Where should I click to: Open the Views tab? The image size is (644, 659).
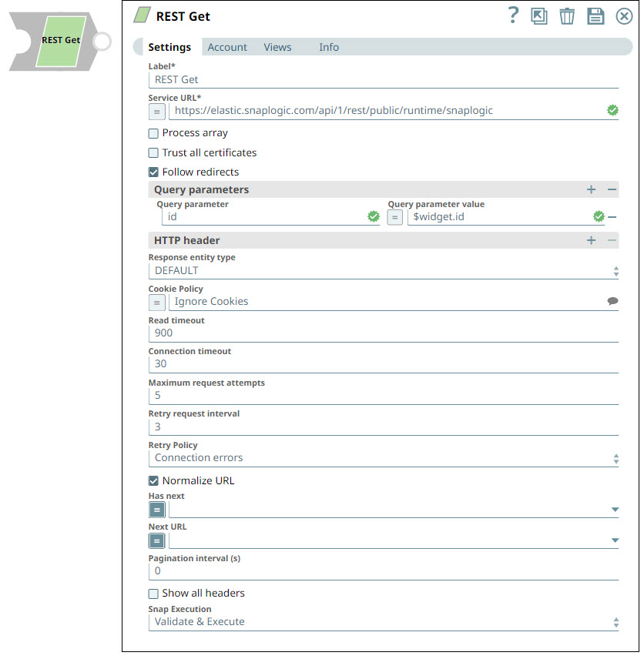coord(277,47)
